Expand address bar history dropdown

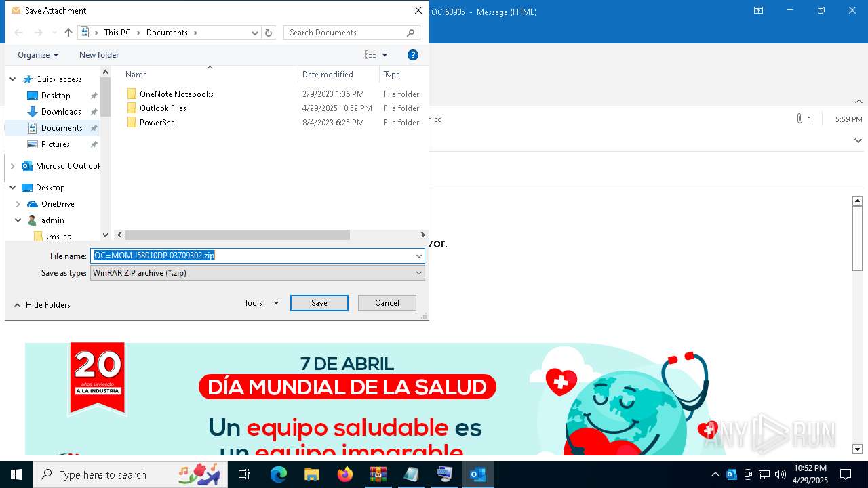coord(255,33)
